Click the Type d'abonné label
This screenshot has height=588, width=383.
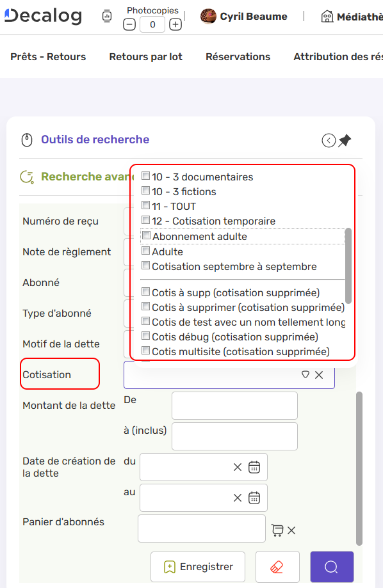click(57, 313)
